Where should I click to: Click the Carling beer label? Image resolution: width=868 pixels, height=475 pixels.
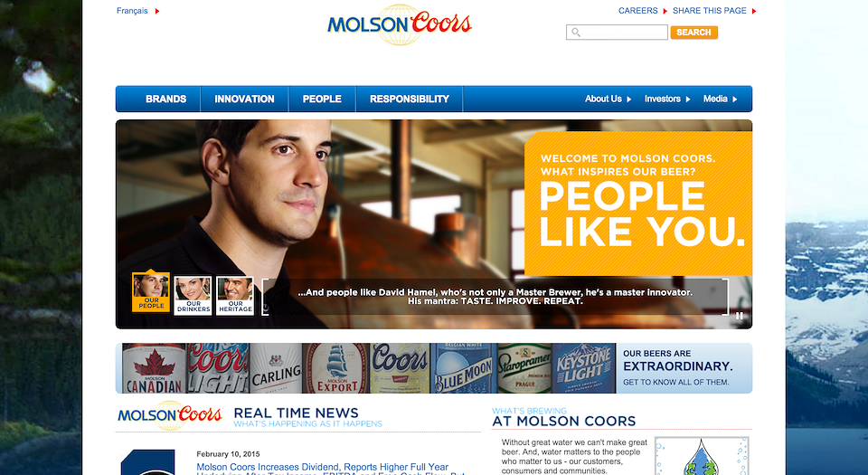click(x=275, y=368)
